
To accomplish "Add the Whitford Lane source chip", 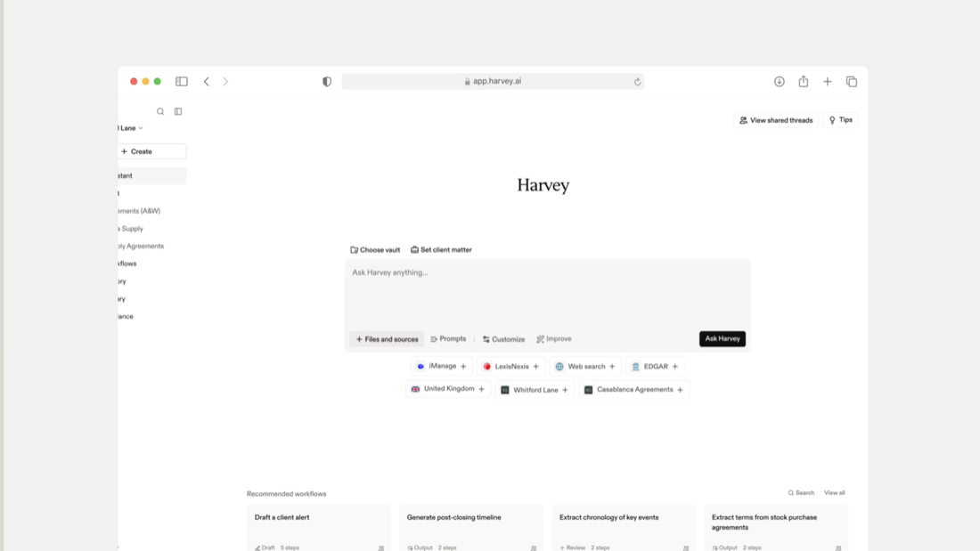I will (x=535, y=390).
